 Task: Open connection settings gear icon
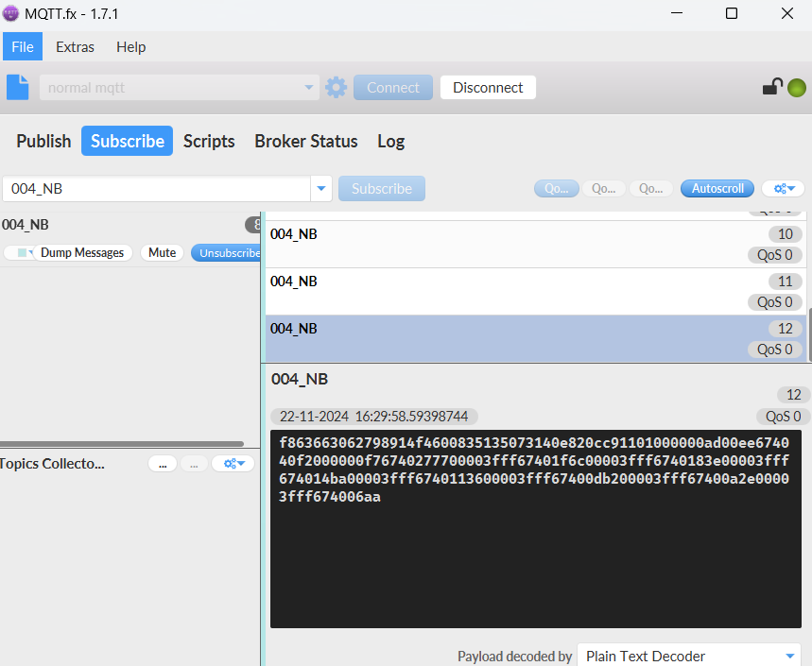(337, 88)
